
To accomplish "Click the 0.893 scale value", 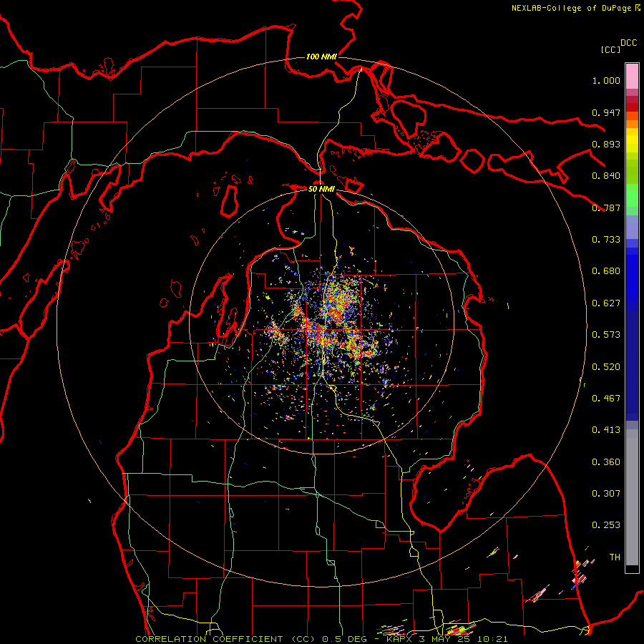I will click(606, 144).
